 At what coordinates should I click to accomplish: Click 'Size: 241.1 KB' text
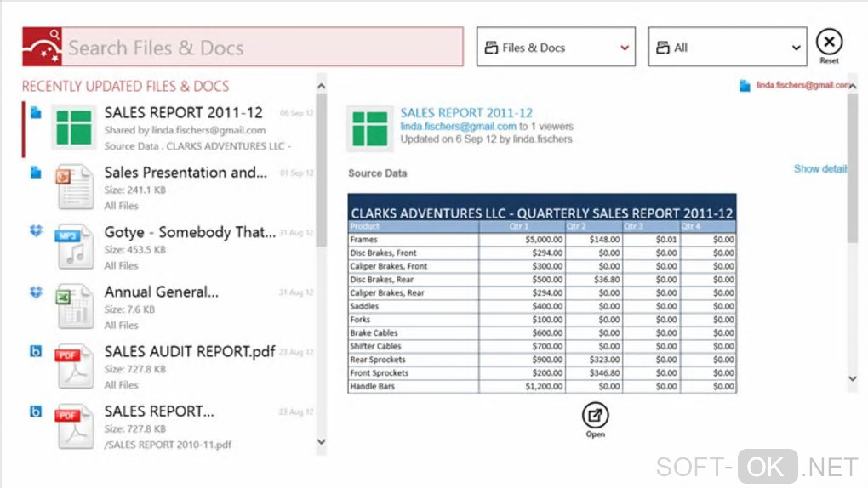[135, 190]
